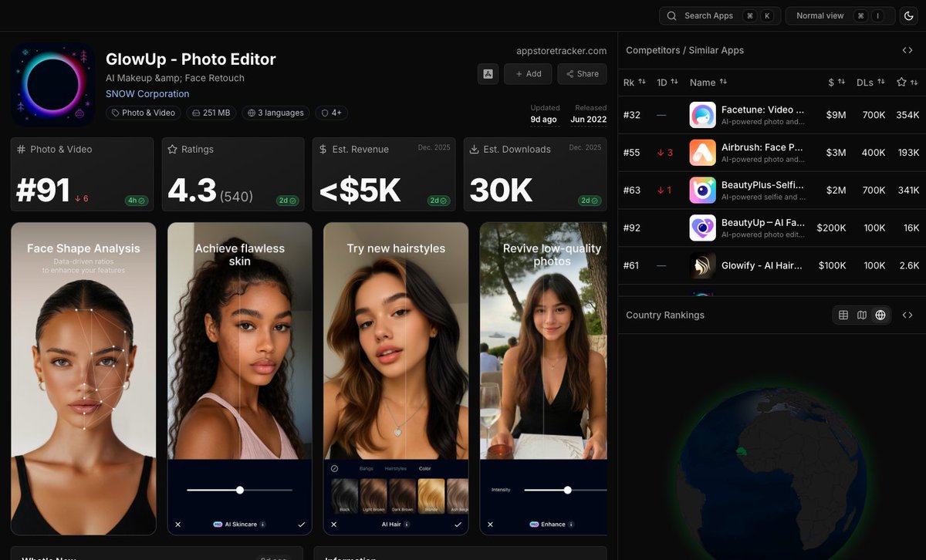This screenshot has width=926, height=560.
Task: Open embed code icon for Country Rankings
Action: click(x=907, y=315)
